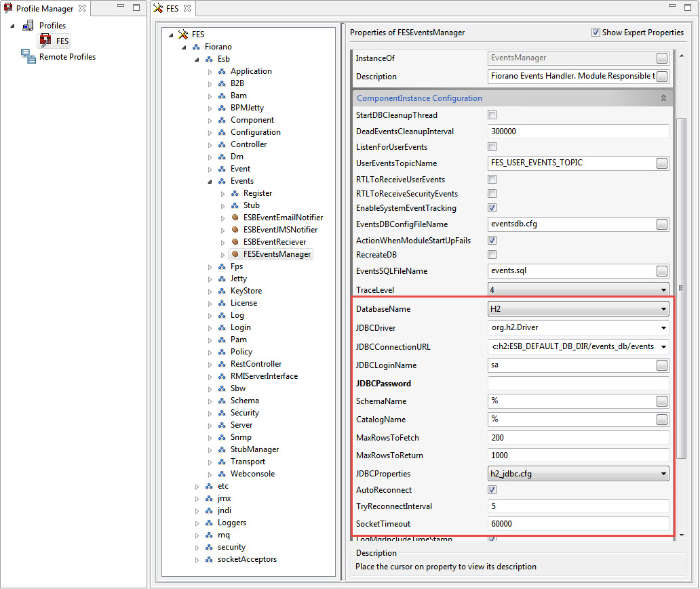Screen dimensions: 700x589
Task: Click the Fiorano domain node icon
Action: pos(196,47)
